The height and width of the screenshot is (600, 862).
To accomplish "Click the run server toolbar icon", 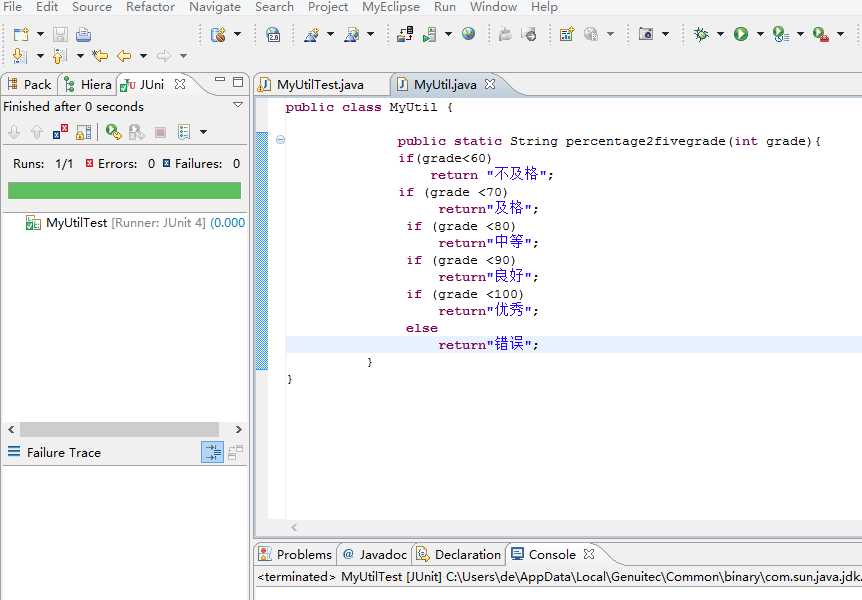I will [429, 34].
